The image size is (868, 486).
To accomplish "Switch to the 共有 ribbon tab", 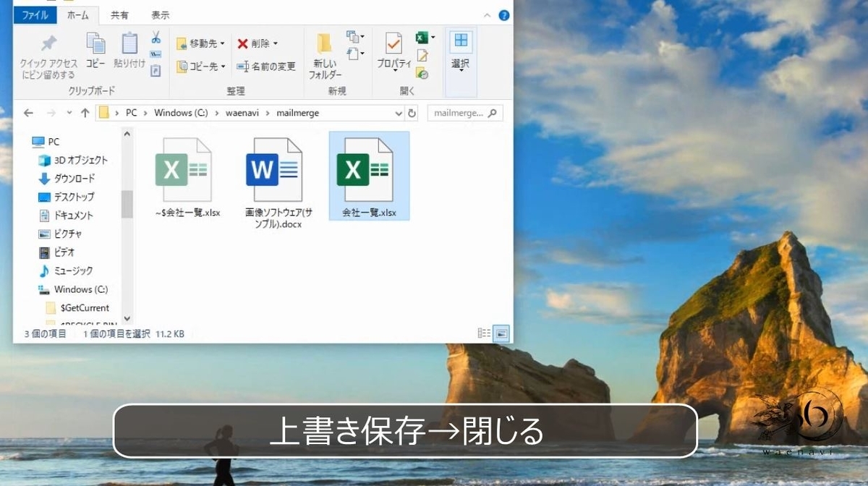I will click(120, 14).
